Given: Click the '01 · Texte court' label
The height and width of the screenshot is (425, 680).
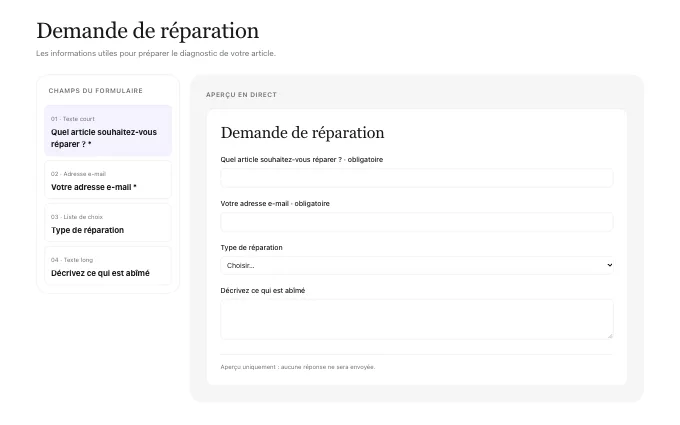Looking at the screenshot, I should pyautogui.click(x=72, y=119).
